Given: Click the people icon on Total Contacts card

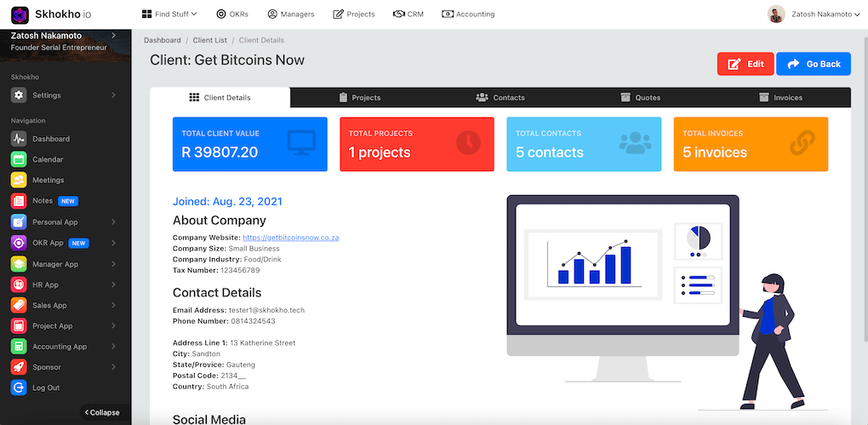Looking at the screenshot, I should pos(636,143).
